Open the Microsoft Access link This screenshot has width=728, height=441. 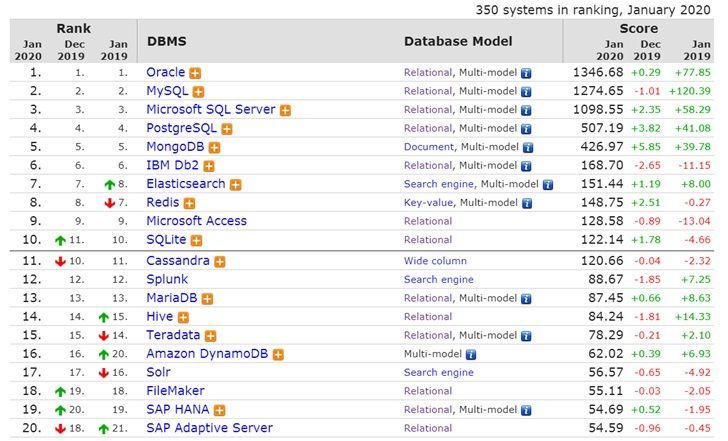pos(196,221)
